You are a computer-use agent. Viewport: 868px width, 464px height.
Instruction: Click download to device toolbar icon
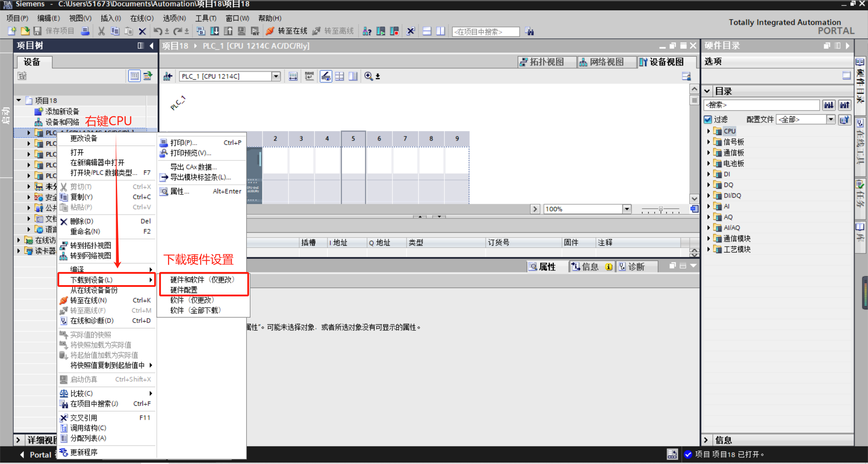[x=215, y=31]
